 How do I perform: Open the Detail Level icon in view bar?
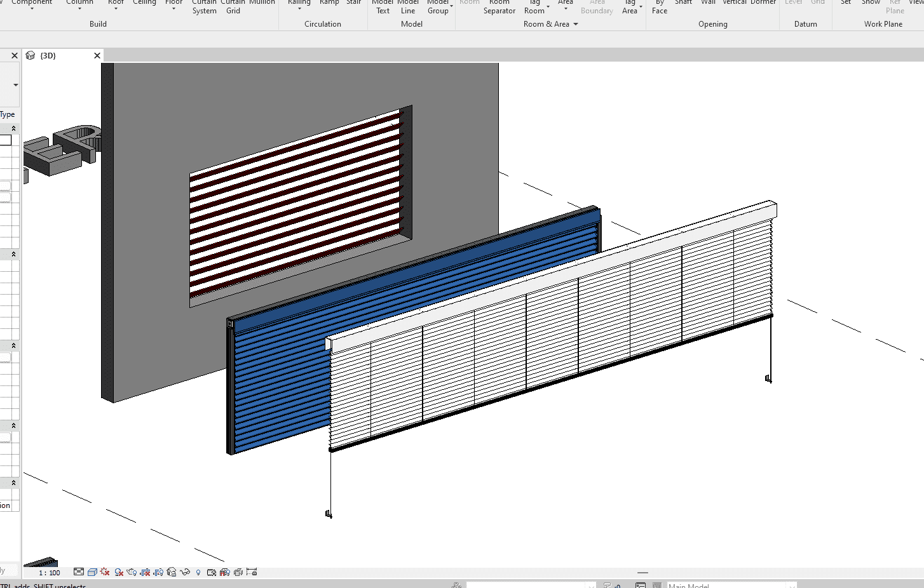tap(79, 572)
